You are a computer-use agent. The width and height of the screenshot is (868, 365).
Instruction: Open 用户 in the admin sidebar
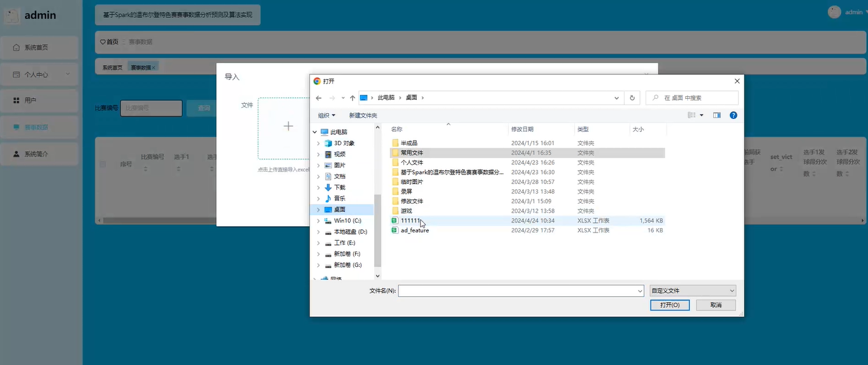click(40, 101)
